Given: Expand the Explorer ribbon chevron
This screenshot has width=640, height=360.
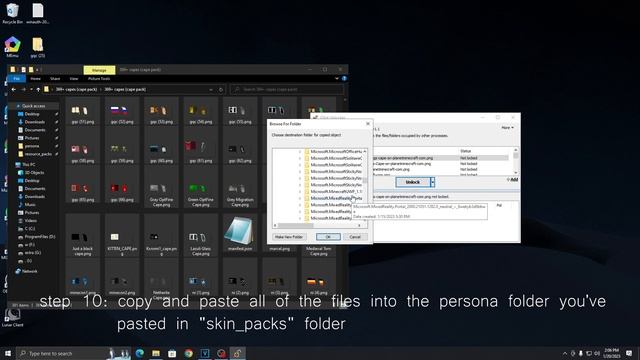Looking at the screenshot, I should 337,78.
